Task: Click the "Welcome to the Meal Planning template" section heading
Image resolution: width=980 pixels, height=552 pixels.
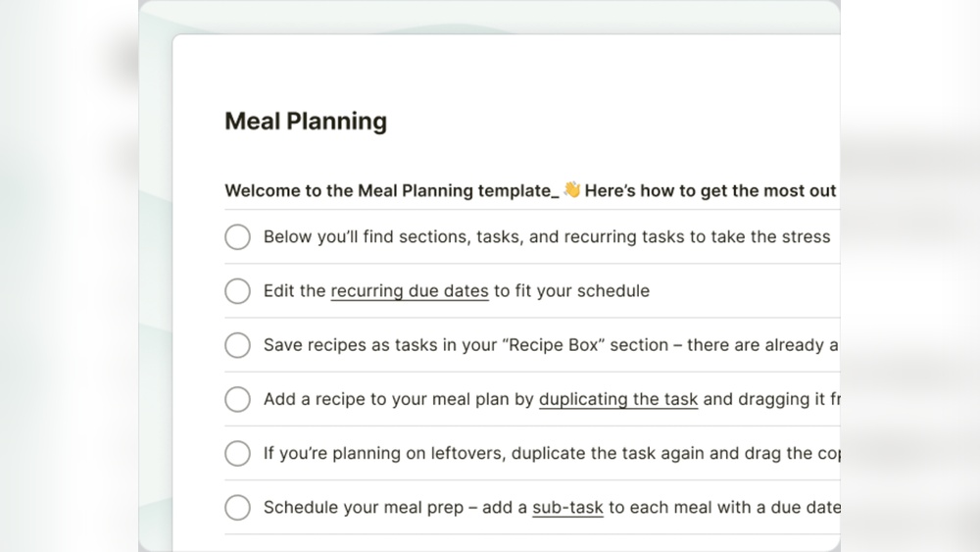Action: [x=390, y=191]
